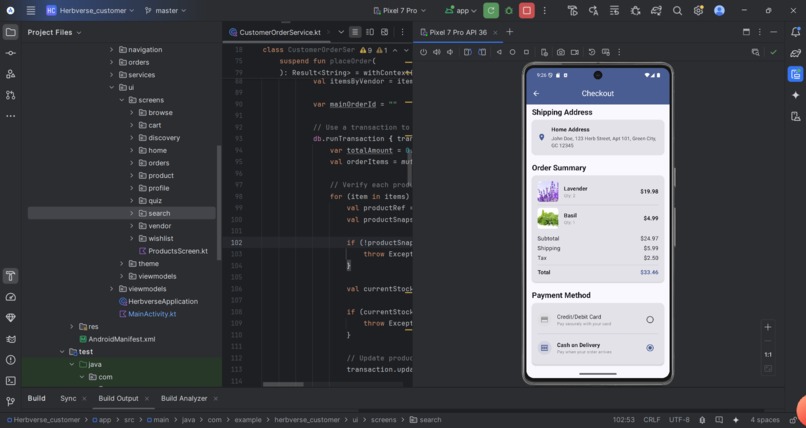
Task: Collapse the screens folder
Action: click(x=122, y=100)
